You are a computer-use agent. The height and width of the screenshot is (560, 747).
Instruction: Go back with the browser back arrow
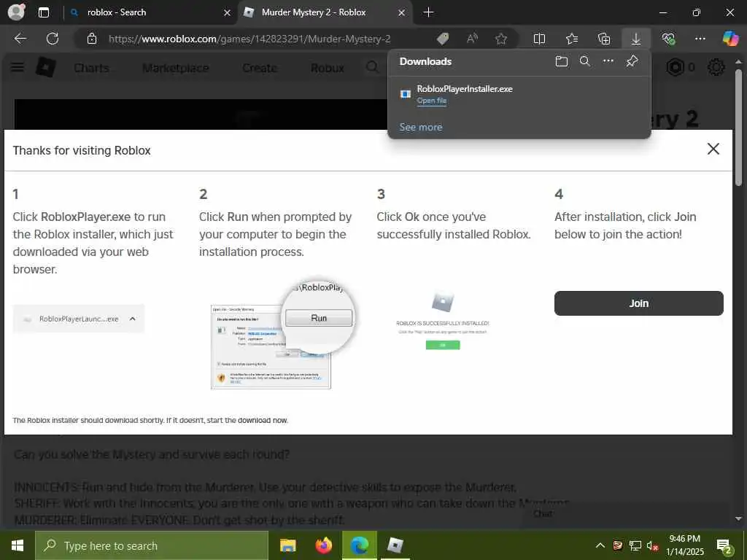point(20,39)
